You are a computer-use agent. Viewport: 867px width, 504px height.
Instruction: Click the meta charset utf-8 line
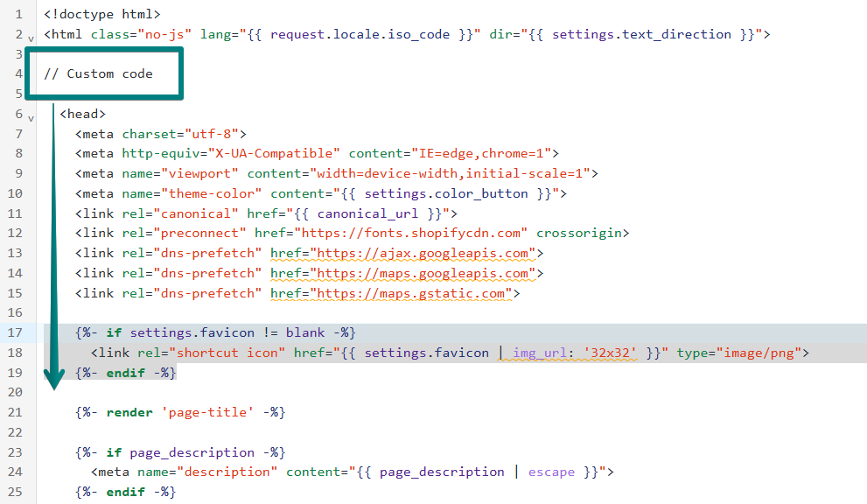161,134
